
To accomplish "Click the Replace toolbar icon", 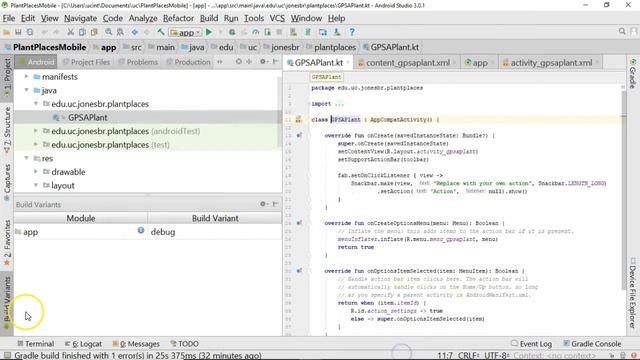I will pyautogui.click(x=120, y=32).
